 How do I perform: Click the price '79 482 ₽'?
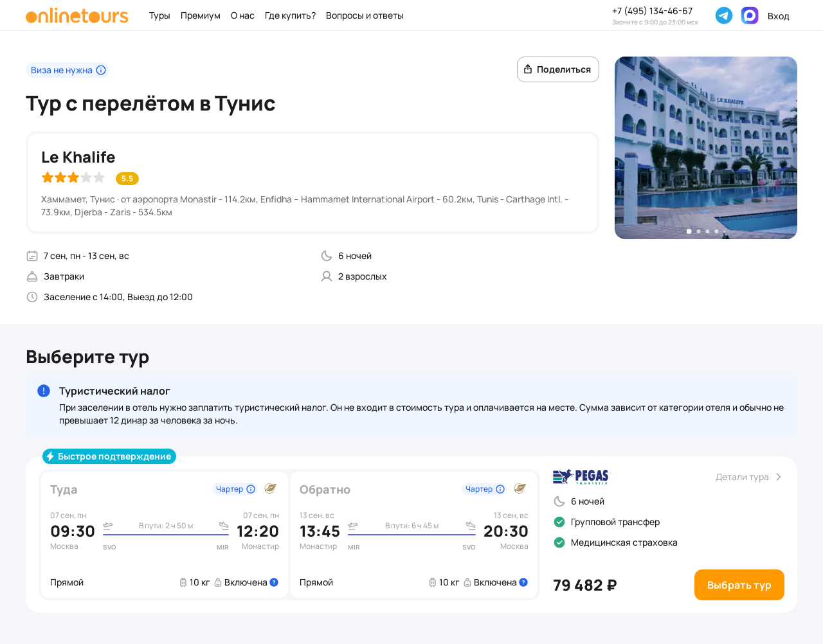click(x=585, y=585)
